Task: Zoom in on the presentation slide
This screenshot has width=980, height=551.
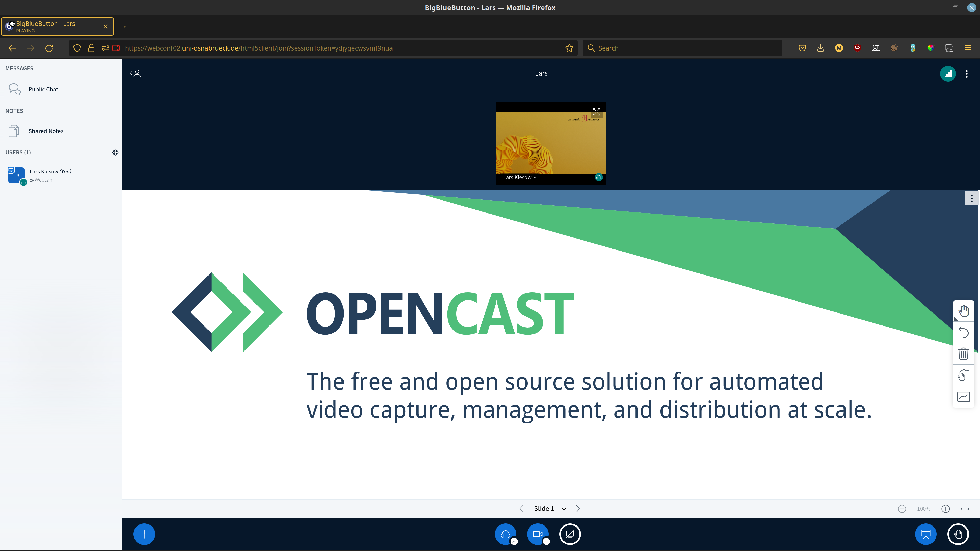Action: [x=945, y=509]
